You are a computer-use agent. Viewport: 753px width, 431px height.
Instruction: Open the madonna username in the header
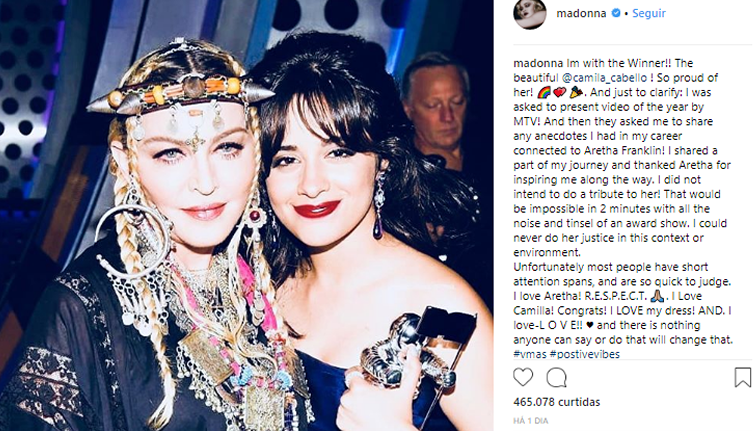point(581,13)
